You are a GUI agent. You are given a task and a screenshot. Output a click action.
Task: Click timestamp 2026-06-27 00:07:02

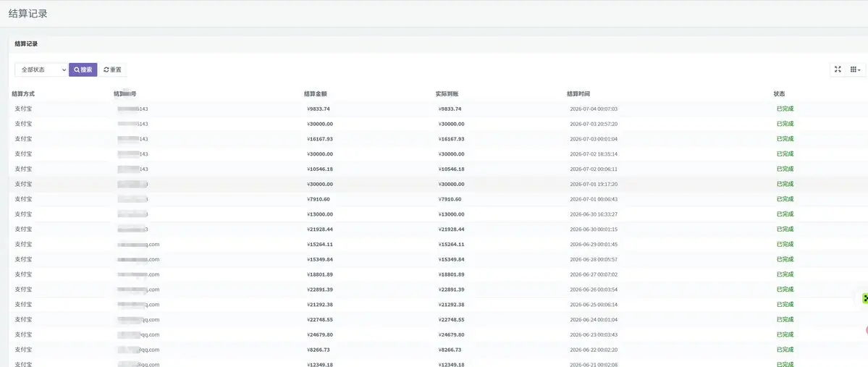(x=594, y=274)
